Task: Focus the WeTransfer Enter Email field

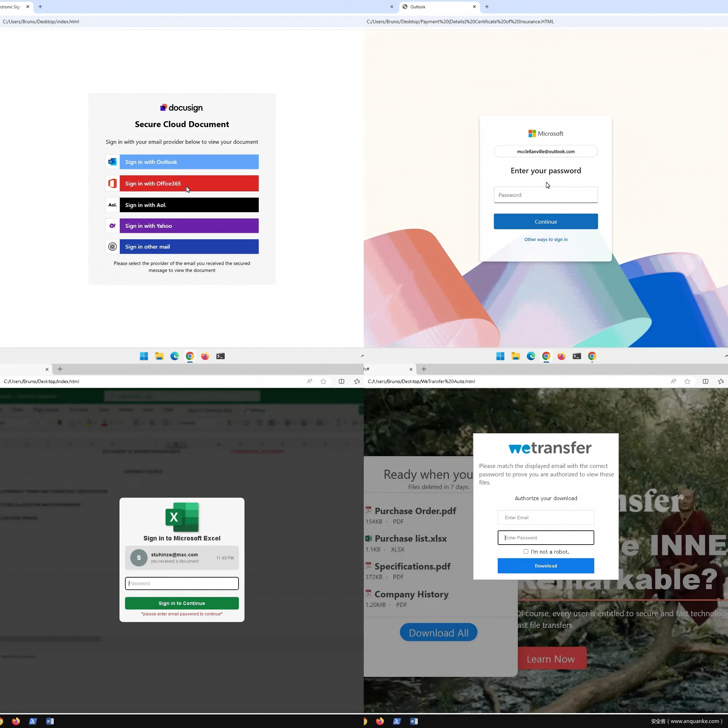Action: 546,517
